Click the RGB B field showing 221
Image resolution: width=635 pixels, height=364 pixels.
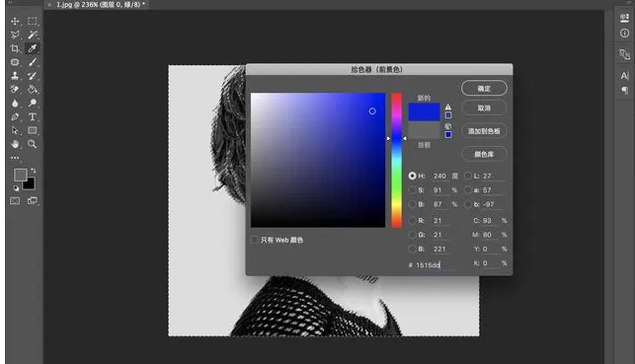point(440,250)
